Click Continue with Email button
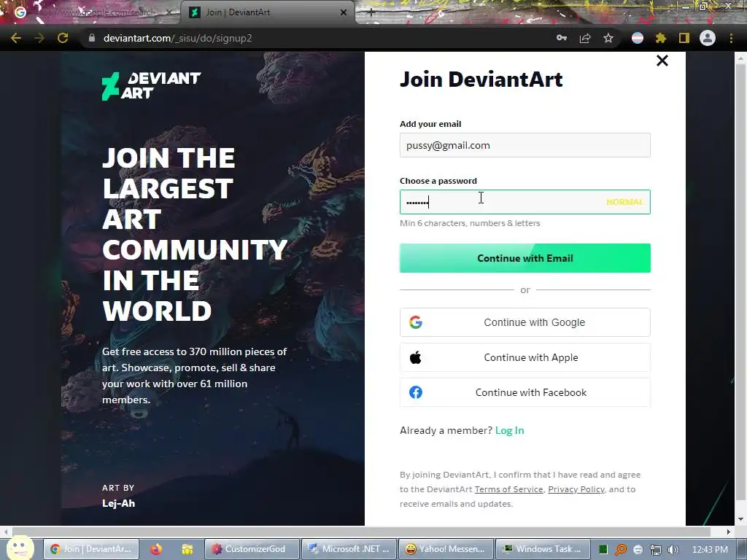 (525, 258)
